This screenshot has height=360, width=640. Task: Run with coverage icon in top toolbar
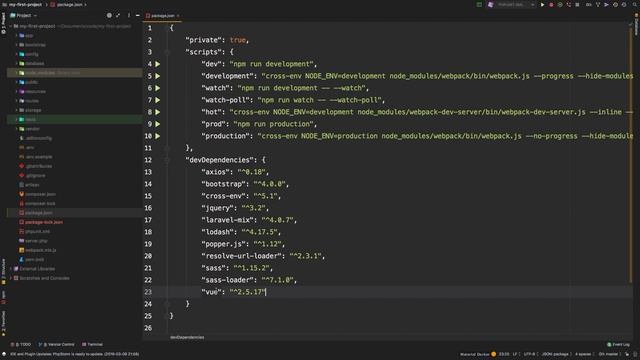560,5
